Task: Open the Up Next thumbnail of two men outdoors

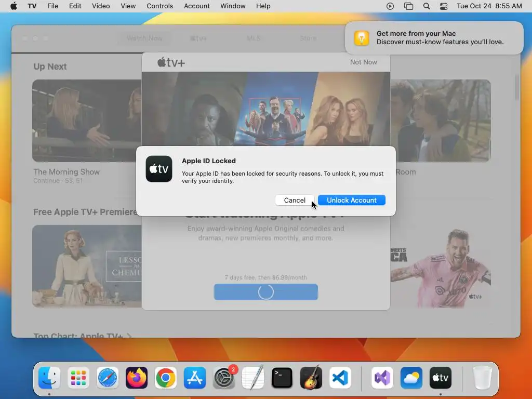Action: click(441, 121)
